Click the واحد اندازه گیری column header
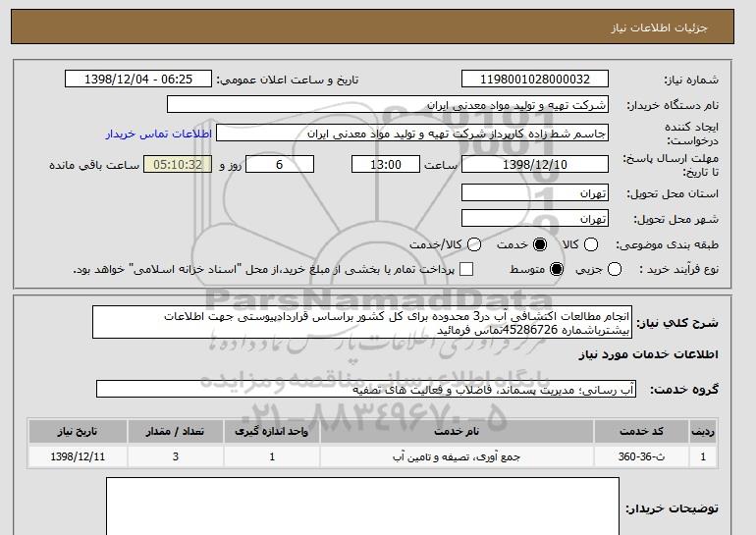Viewport: 756px width, 535px height. pos(271,431)
